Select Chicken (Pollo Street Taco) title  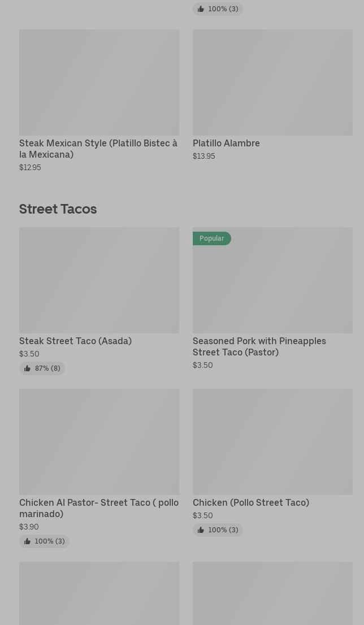(250, 502)
